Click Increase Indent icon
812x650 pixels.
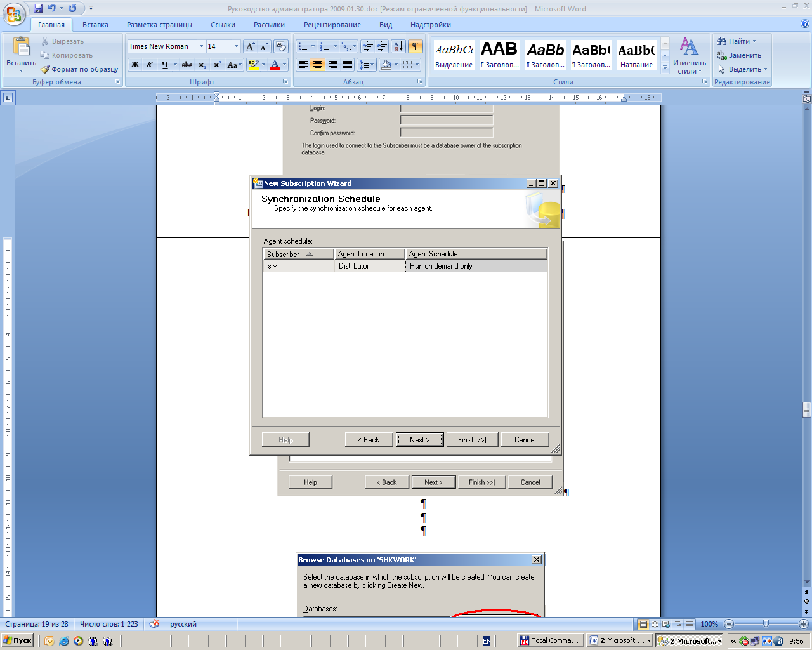[383, 46]
